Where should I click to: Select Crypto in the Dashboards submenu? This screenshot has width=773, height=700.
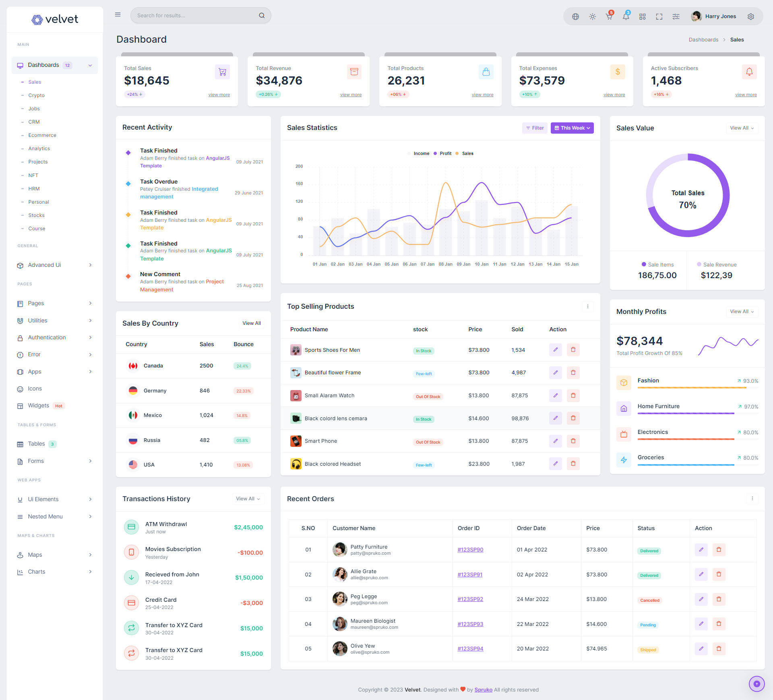(36, 95)
